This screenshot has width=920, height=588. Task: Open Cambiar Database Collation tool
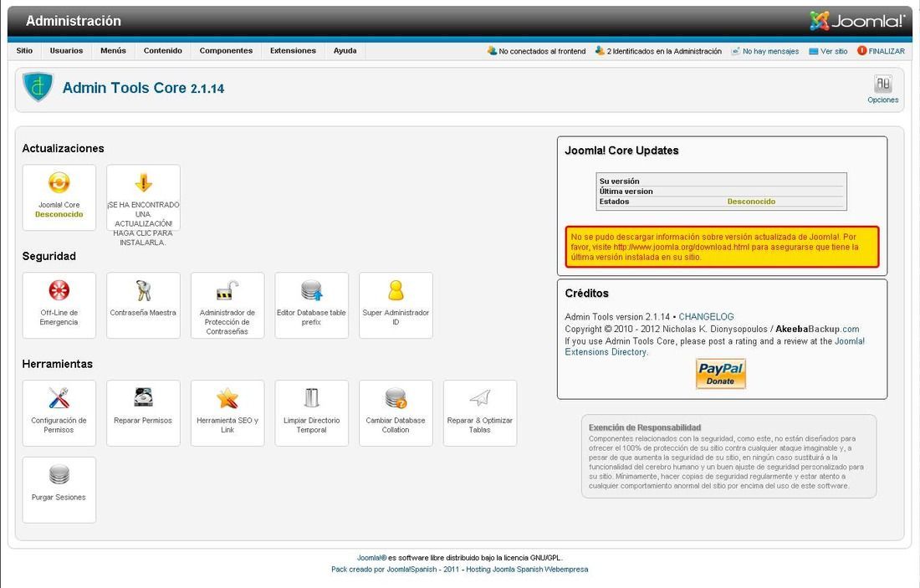(396, 413)
